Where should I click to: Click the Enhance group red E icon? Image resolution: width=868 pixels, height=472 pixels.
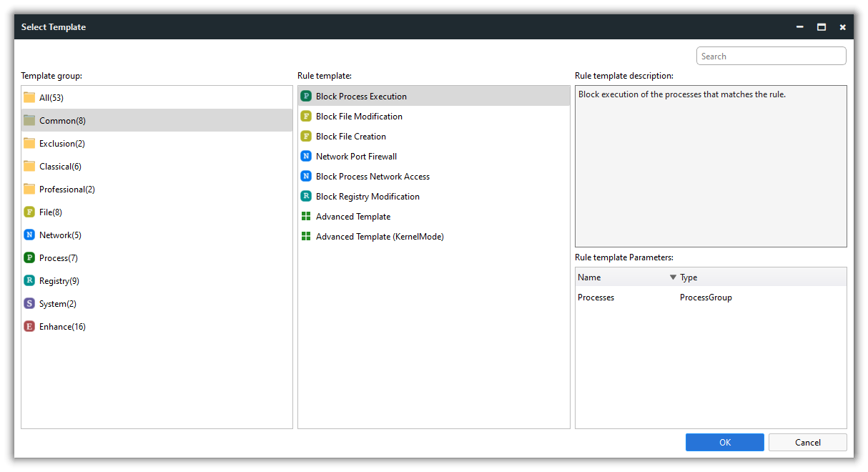click(29, 327)
